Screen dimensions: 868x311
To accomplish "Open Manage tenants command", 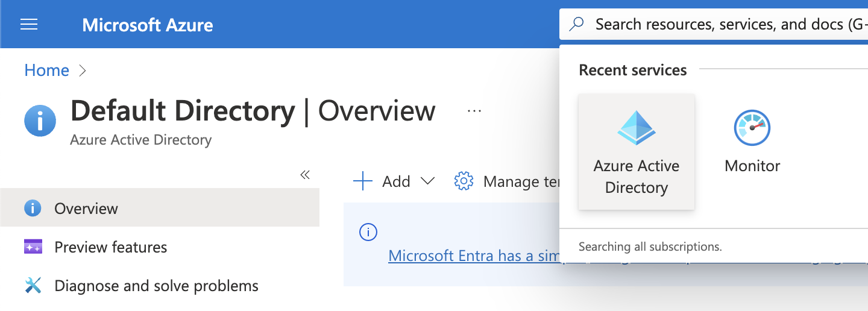I will pyautogui.click(x=508, y=181).
